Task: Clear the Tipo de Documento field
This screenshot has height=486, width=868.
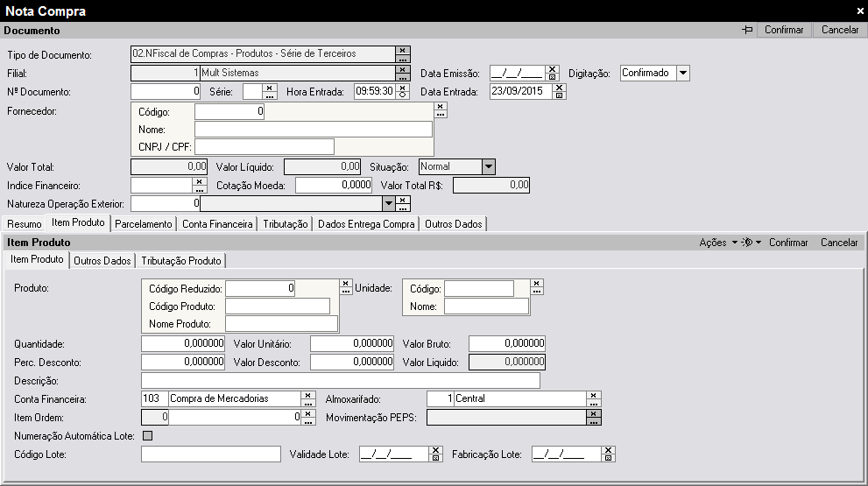Action: point(402,51)
